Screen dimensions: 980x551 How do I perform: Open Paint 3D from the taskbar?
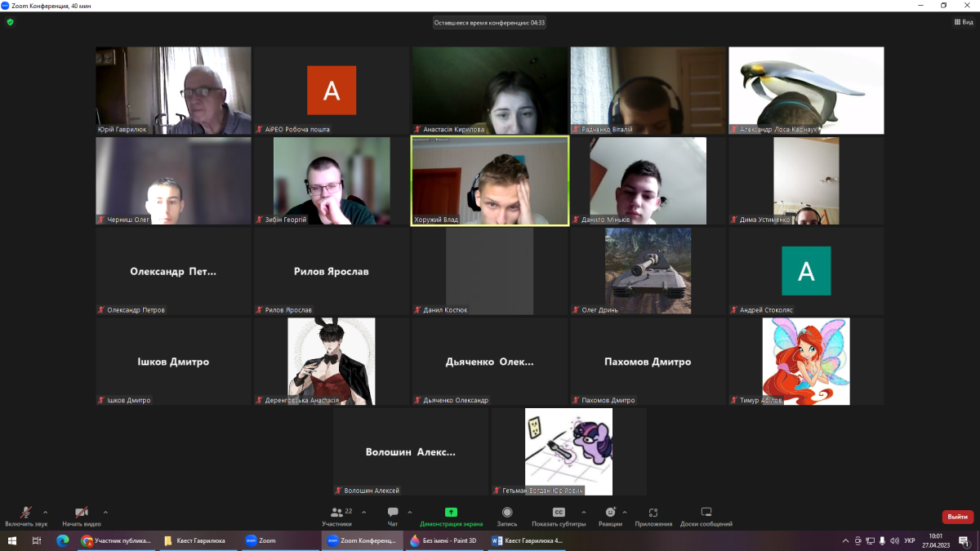[x=443, y=540]
